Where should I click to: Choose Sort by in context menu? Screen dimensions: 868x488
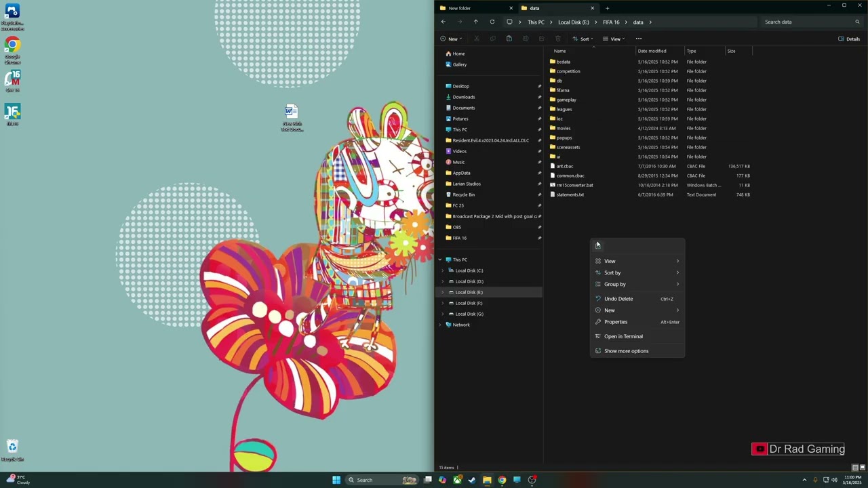(637, 272)
